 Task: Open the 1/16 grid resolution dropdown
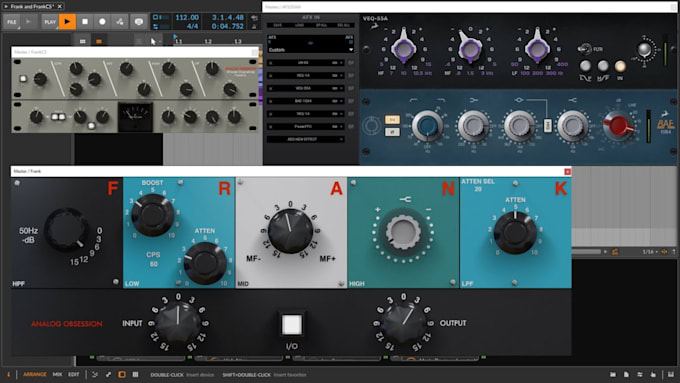coord(651,252)
